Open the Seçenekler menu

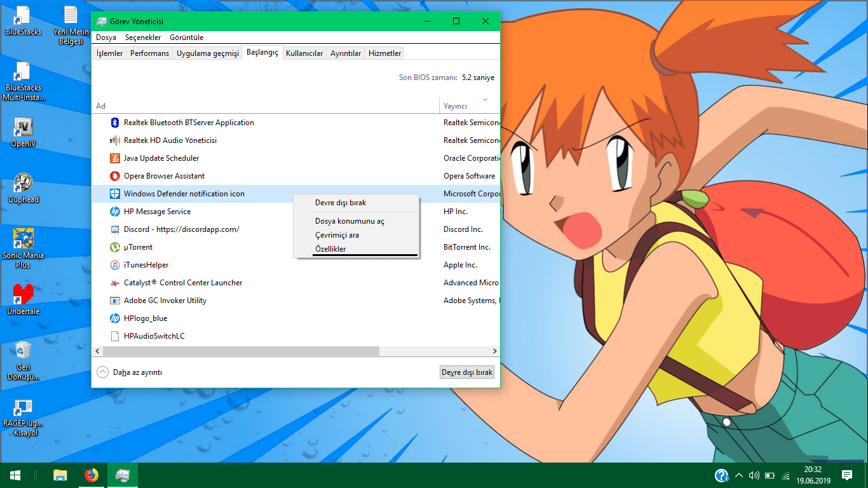pyautogui.click(x=143, y=37)
